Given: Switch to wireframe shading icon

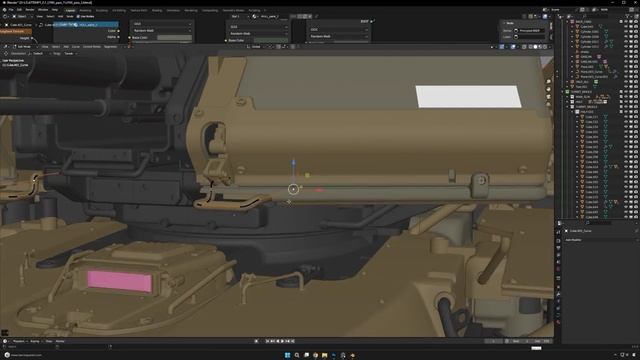Looking at the screenshot, I should (531, 47).
